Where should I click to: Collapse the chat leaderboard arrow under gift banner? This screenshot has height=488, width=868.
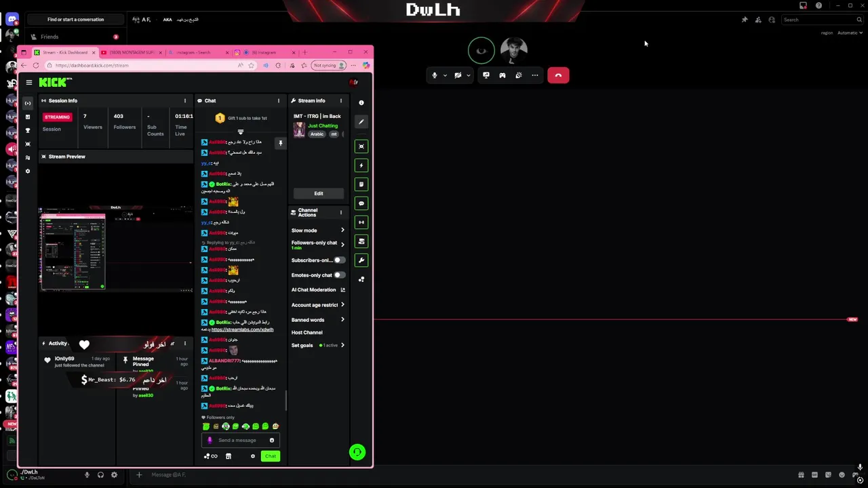tap(240, 131)
